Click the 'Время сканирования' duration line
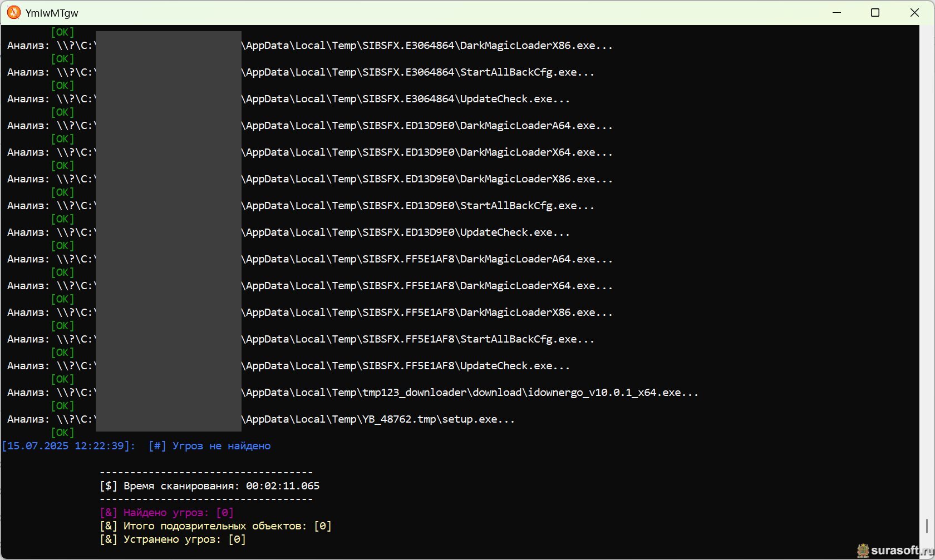This screenshot has height=560, width=935. click(210, 486)
